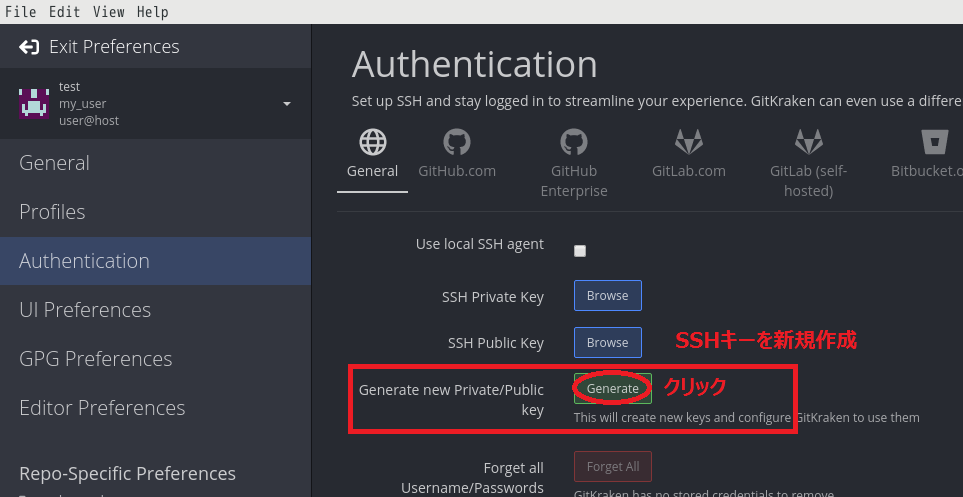Open the File menu
This screenshot has width=963, height=497.
pyautogui.click(x=20, y=12)
